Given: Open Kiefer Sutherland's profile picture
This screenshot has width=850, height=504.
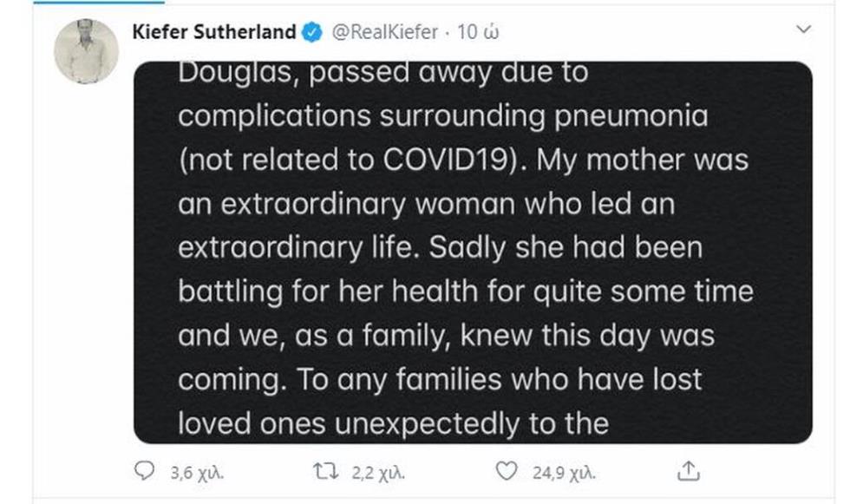Looking at the screenshot, I should 86,51.
